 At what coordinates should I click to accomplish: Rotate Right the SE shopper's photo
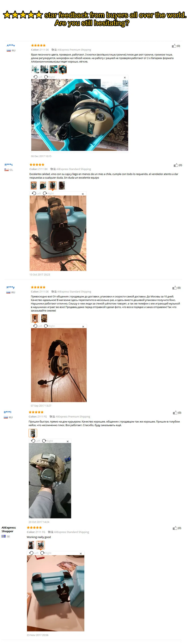pyautogui.click(x=46, y=553)
